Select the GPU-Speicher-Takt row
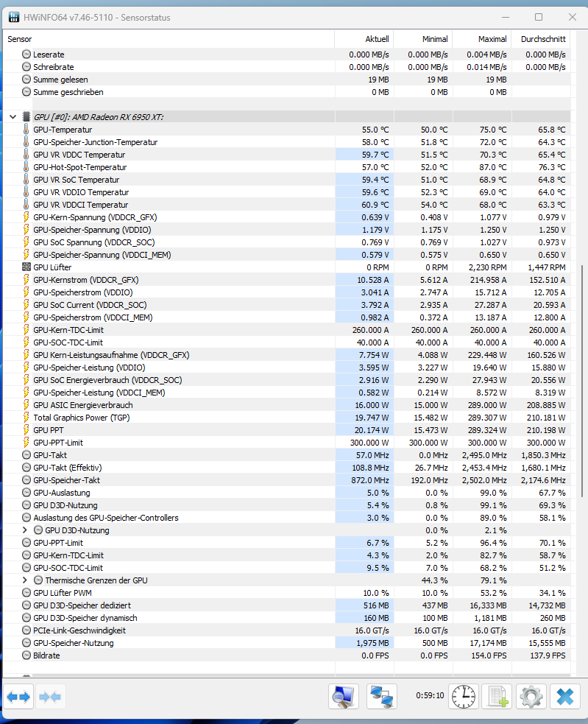This screenshot has width=588, height=724. 286,479
